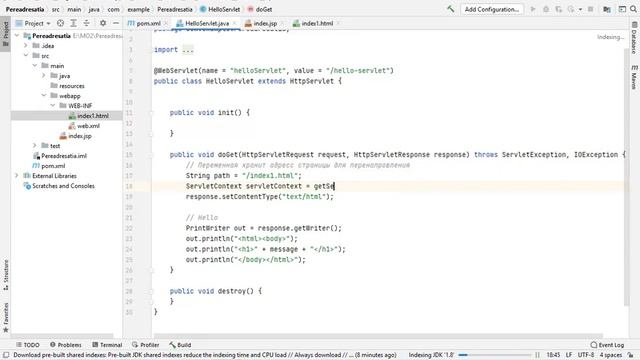Click doGet in breadcrumb bar
The width and height of the screenshot is (640, 360).
(x=260, y=9)
